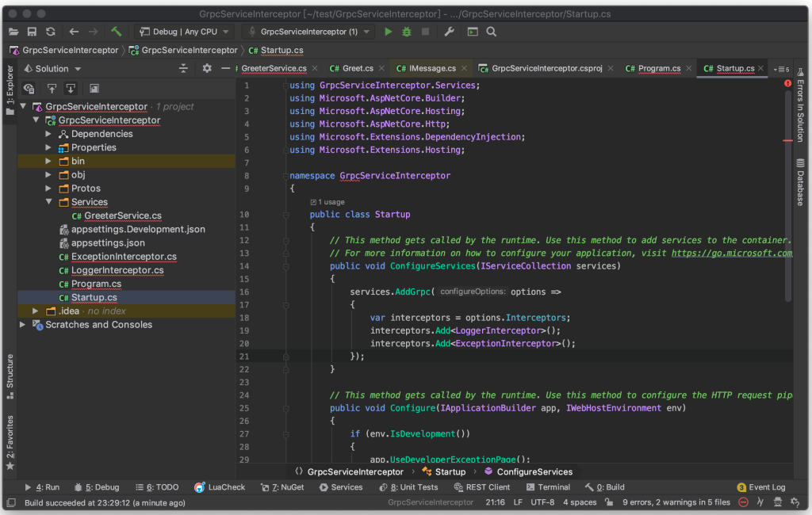This screenshot has height=515, width=812.
Task: Select LoggerInterceptor.cs in the solution tree
Action: (117, 270)
